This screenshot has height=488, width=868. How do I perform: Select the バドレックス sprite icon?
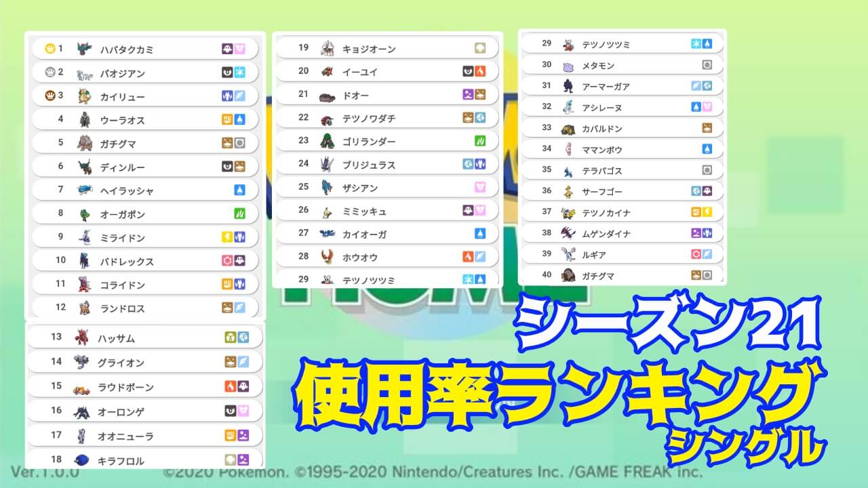pos(84,260)
